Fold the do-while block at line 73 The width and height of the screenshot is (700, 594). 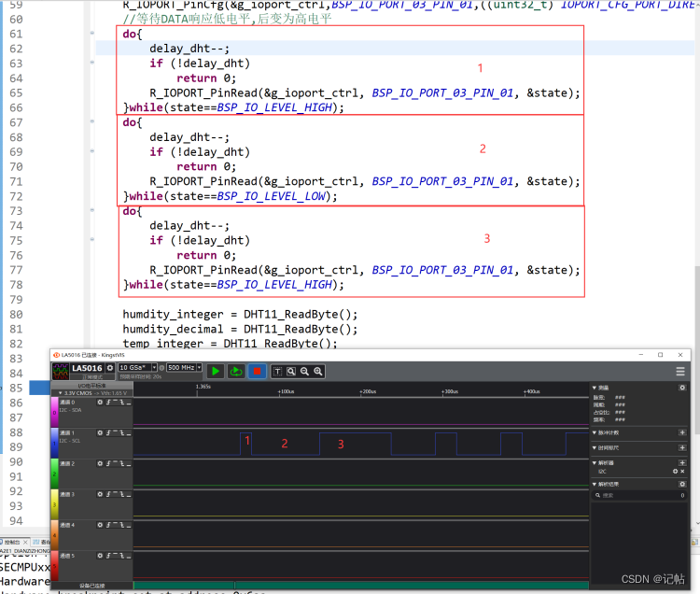tap(92, 209)
